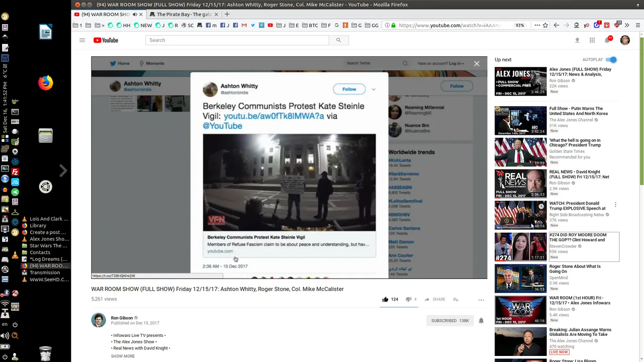Screen dimensions: 644x362
Task: Close the tweet overlay with the X
Action: [x=476, y=63]
